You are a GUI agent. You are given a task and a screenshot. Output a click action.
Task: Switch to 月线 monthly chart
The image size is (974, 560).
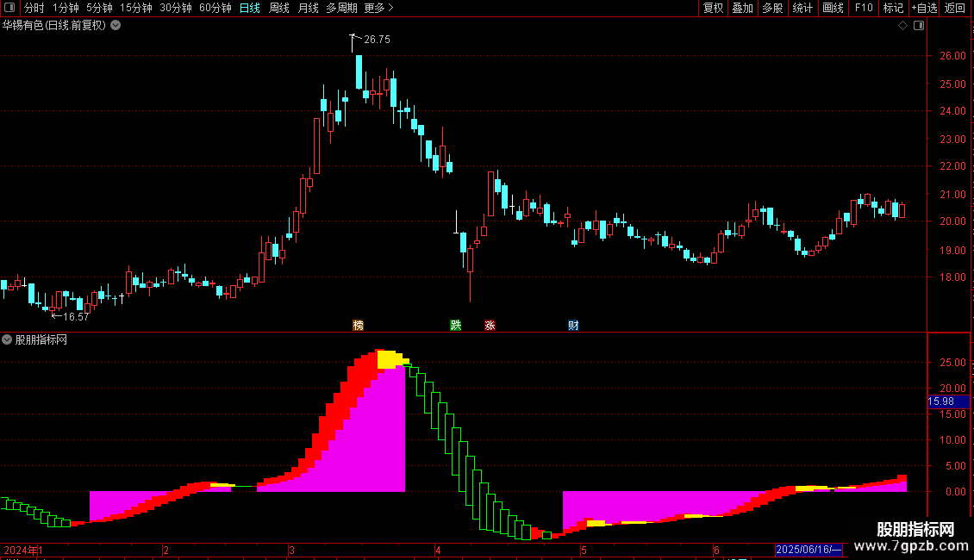[308, 8]
